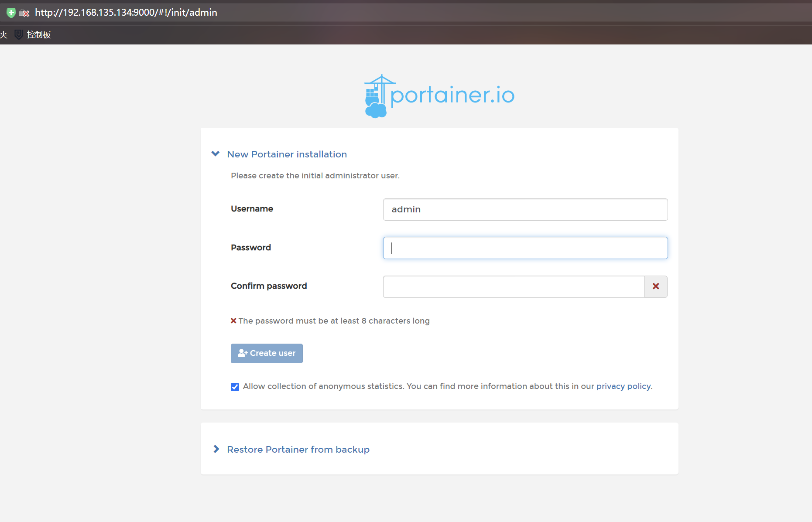Collapse the New Portainer installation section
The height and width of the screenshot is (522, 812).
click(x=216, y=154)
